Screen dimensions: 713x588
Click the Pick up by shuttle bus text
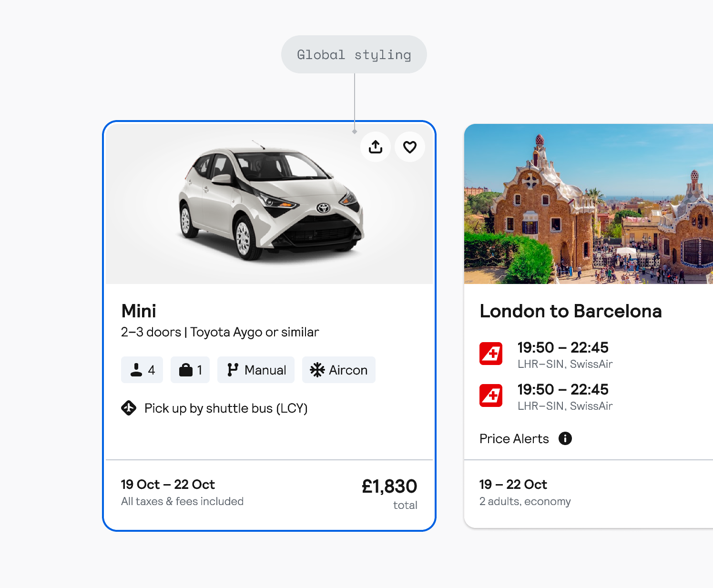(226, 408)
